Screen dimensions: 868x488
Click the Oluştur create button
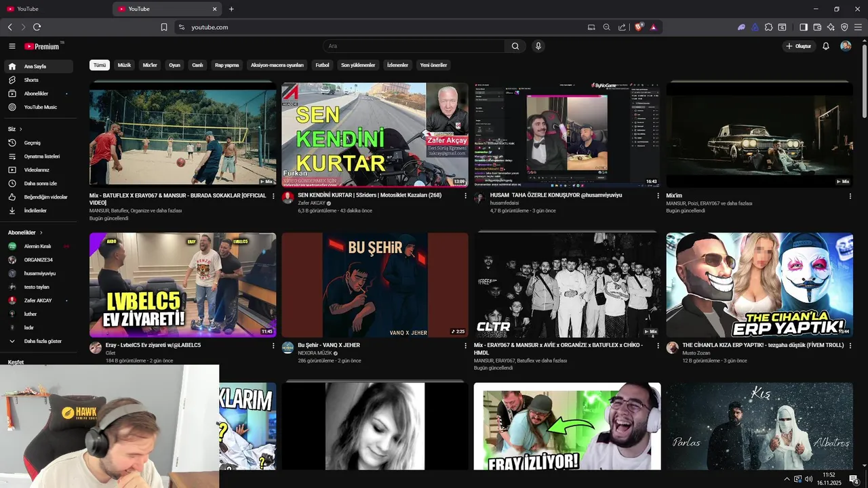799,46
